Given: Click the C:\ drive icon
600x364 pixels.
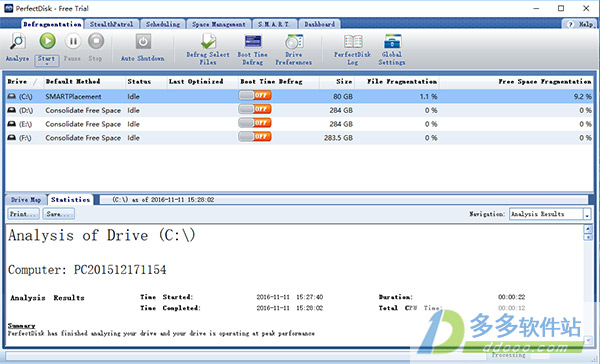Looking at the screenshot, I should 12,96.
